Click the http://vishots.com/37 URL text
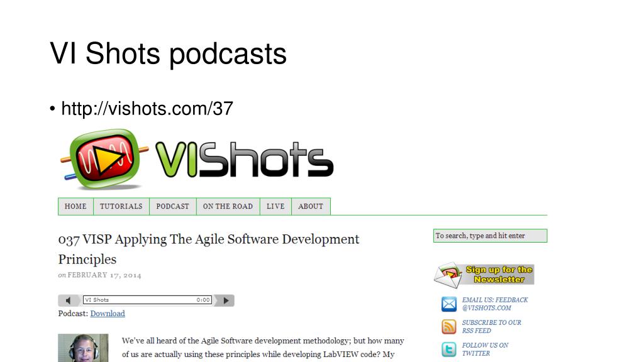Screen dimensions: 644x362 [147, 109]
